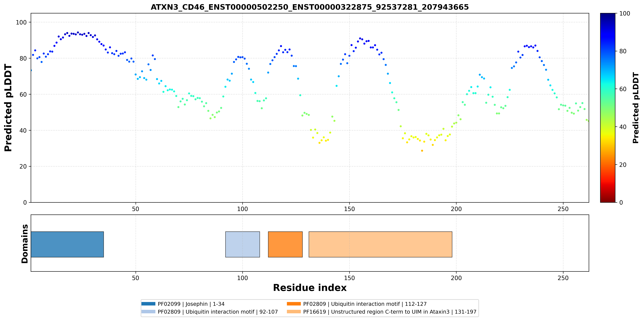644x321 pixels.
Task: Click the light blue PF02809 92-107 legend swatch
Action: pos(148,311)
